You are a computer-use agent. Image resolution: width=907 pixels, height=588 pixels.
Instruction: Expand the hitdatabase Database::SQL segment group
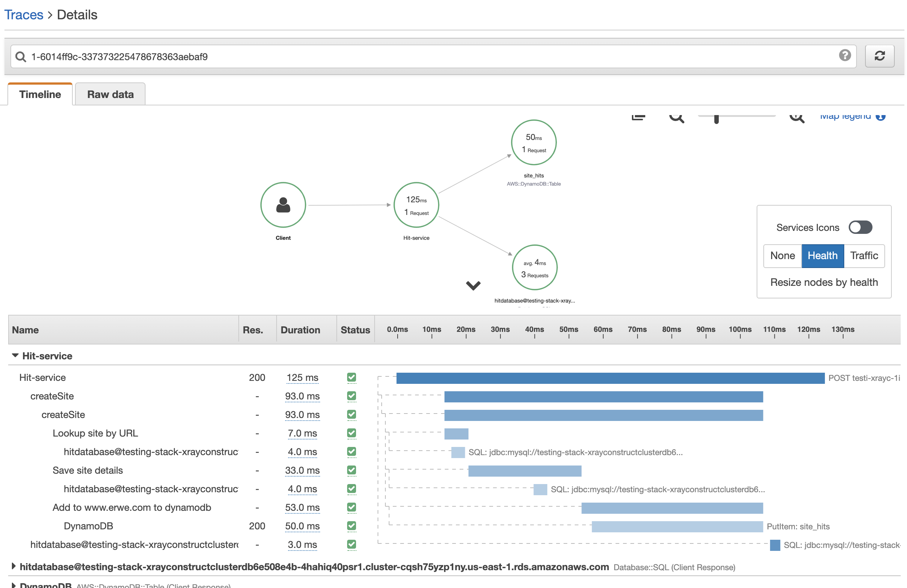(13, 566)
